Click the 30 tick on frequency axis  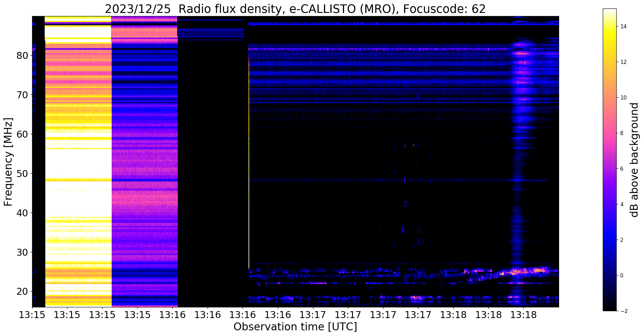point(23,252)
